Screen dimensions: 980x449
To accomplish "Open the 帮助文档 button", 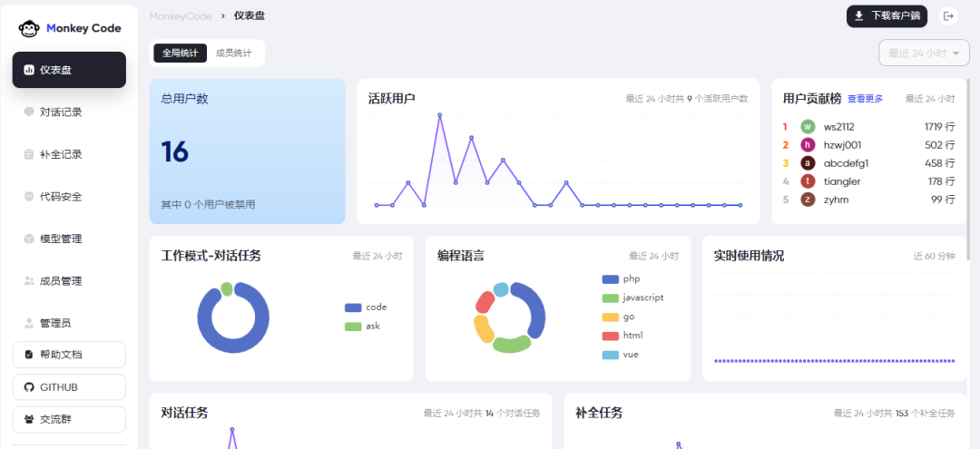I will click(69, 355).
